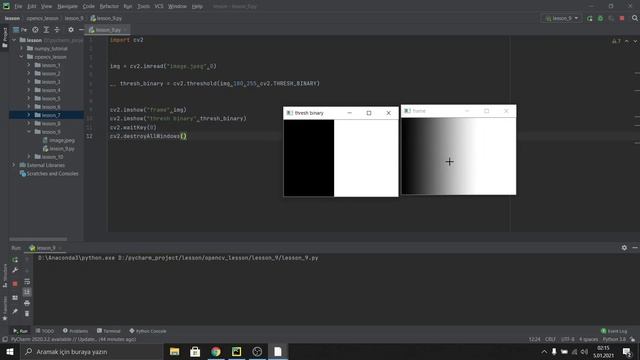Open the File menu
This screenshot has height=360, width=640.
18,7
